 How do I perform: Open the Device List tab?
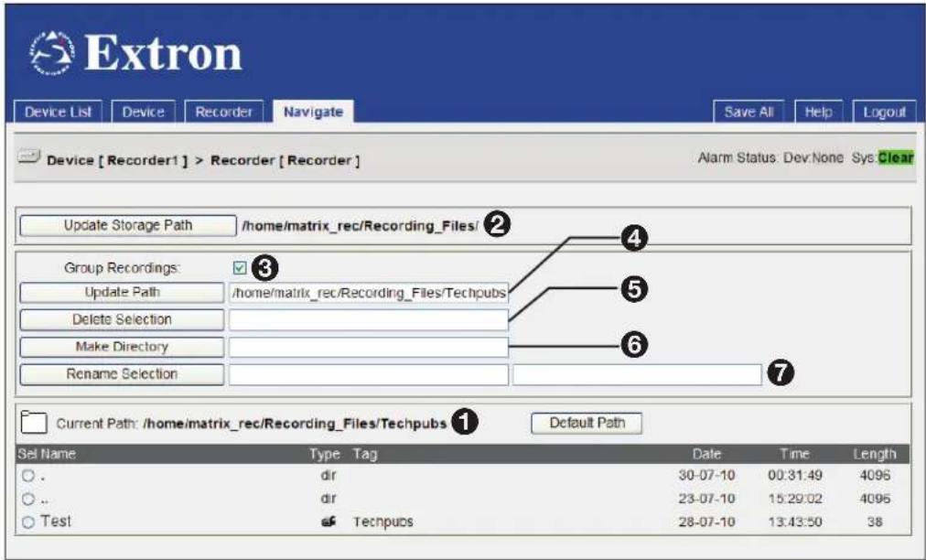click(58, 112)
